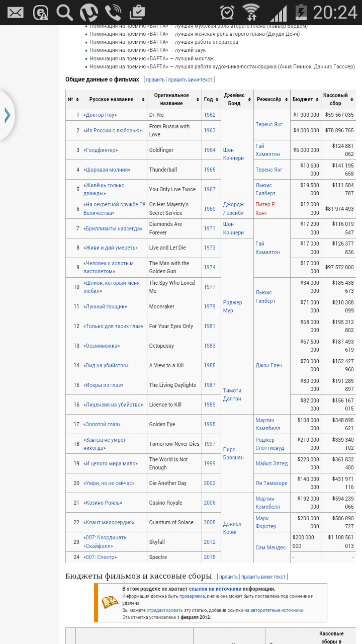Image resolution: width=362 pixels, height=644 pixels.
Task: Sort table by Кассовый сбор column
Action: click(352, 100)
